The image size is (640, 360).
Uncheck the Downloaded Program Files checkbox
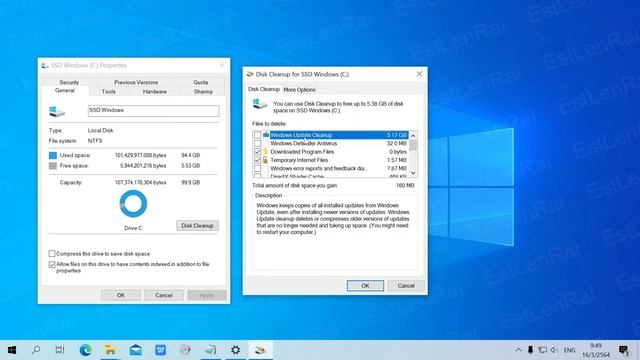258,152
